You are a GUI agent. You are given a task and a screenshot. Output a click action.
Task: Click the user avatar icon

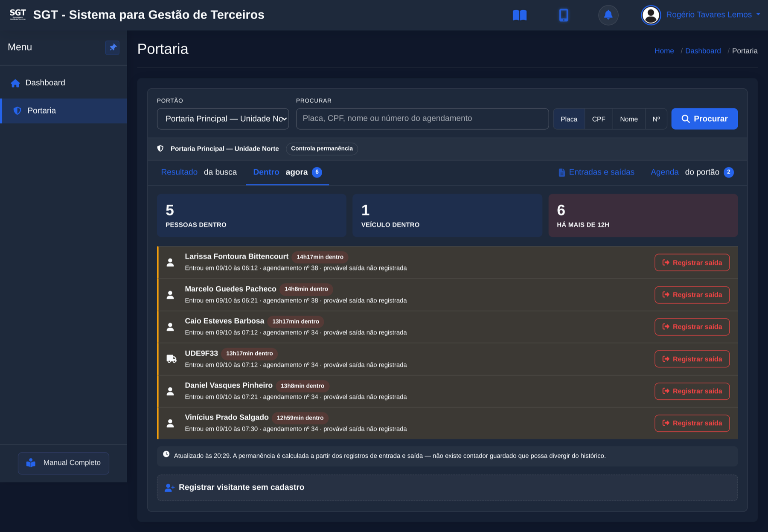pos(651,15)
